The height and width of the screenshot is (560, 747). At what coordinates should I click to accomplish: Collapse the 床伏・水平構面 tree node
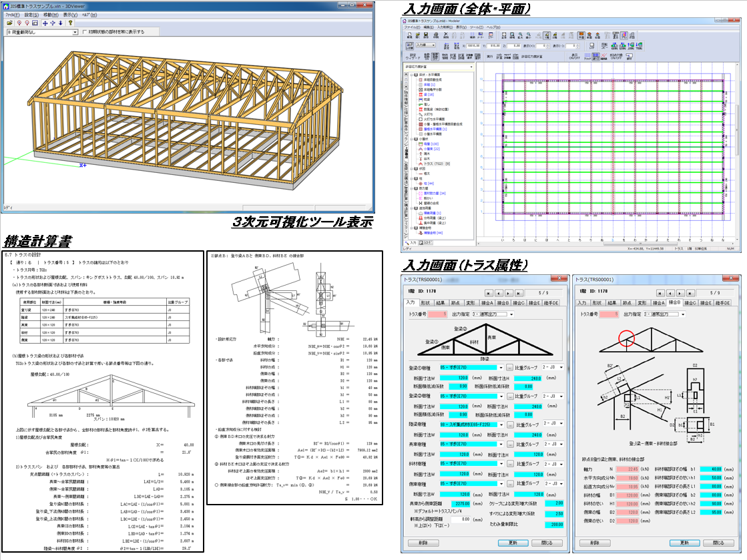(x=411, y=75)
